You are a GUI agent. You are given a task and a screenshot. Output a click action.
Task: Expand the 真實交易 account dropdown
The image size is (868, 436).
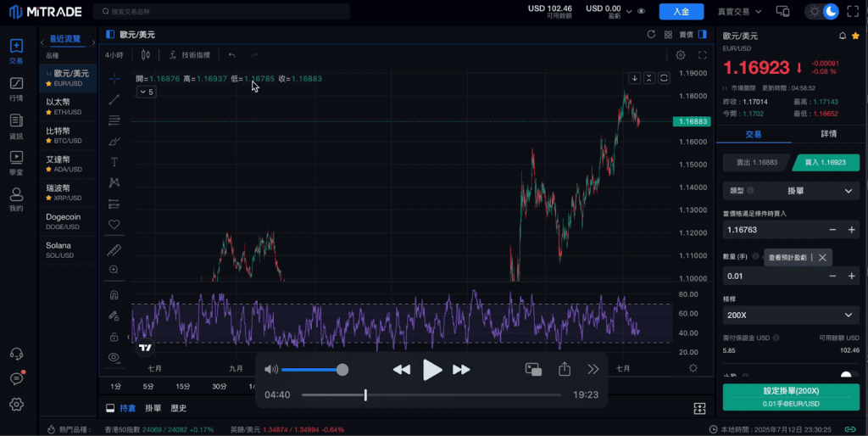(x=739, y=11)
